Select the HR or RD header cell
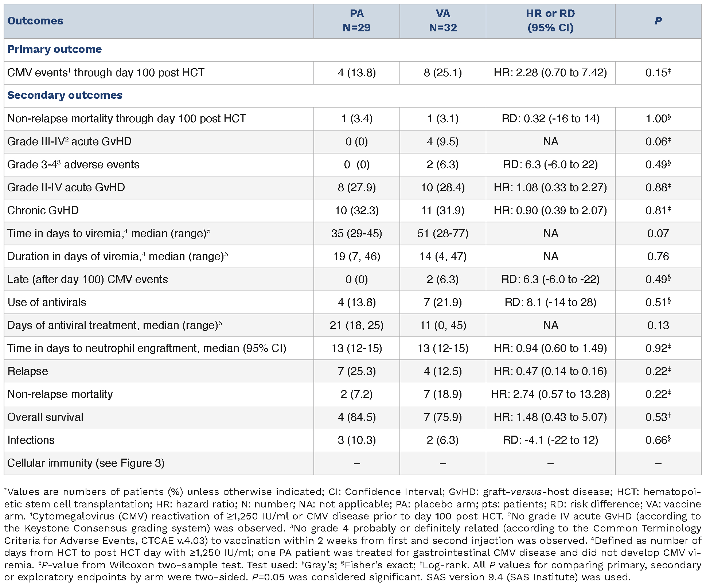This screenshot has width=706, height=588. point(550,21)
